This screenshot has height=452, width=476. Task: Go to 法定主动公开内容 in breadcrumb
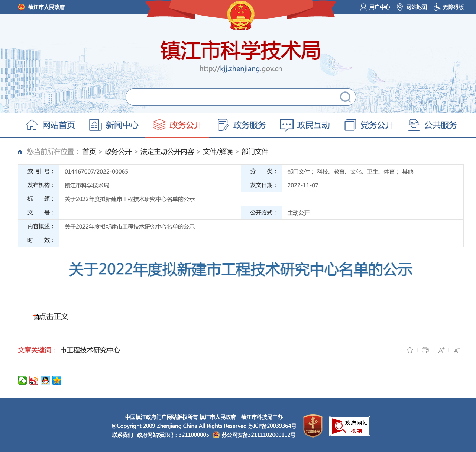167,152
